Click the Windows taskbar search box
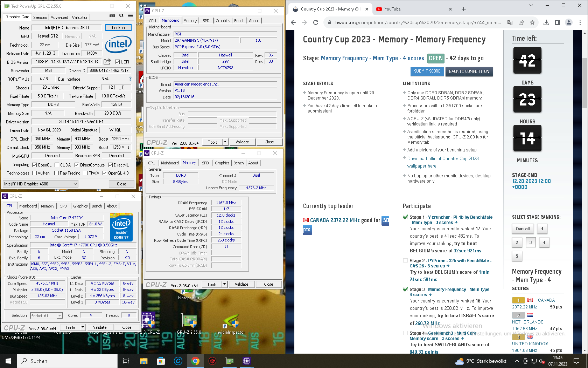The width and height of the screenshot is (588, 368). [67, 361]
